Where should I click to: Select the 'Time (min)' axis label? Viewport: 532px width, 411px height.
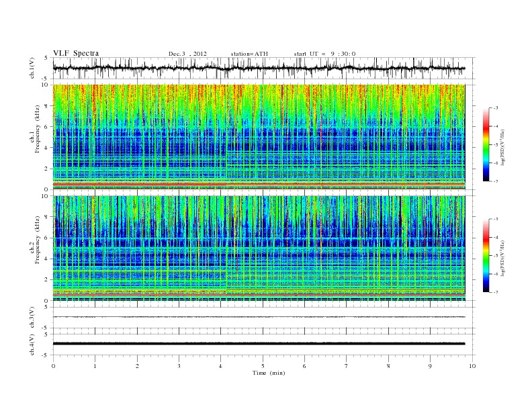click(269, 373)
